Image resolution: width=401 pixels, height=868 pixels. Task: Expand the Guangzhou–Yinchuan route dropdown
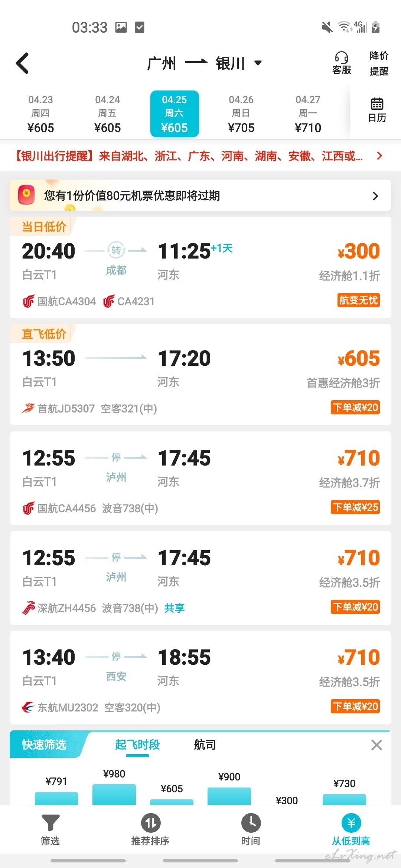point(258,63)
